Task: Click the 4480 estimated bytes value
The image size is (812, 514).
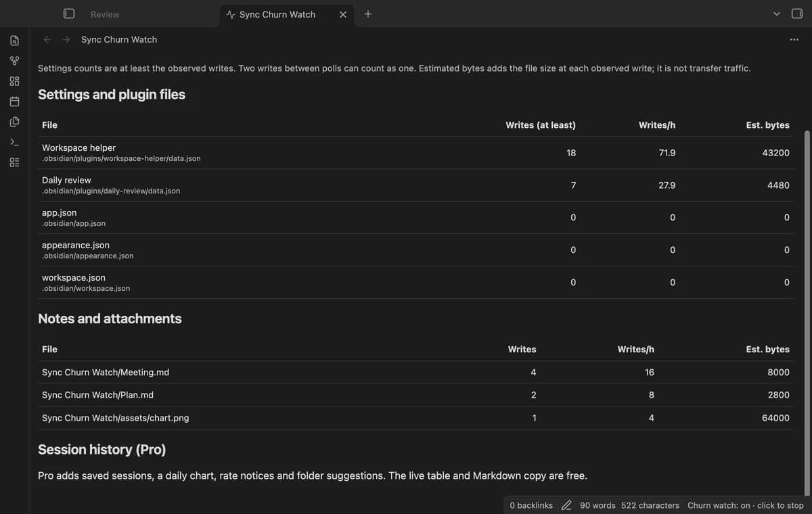Action: (x=778, y=185)
